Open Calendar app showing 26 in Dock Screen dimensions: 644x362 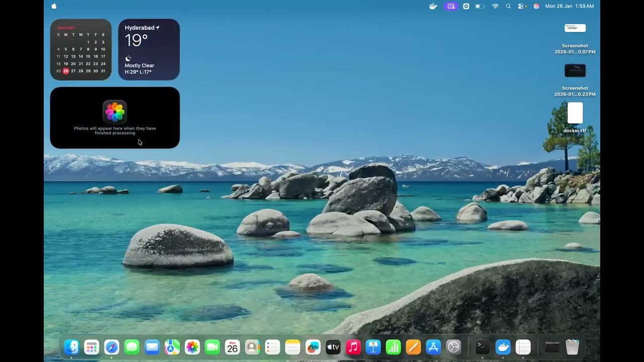232,347
